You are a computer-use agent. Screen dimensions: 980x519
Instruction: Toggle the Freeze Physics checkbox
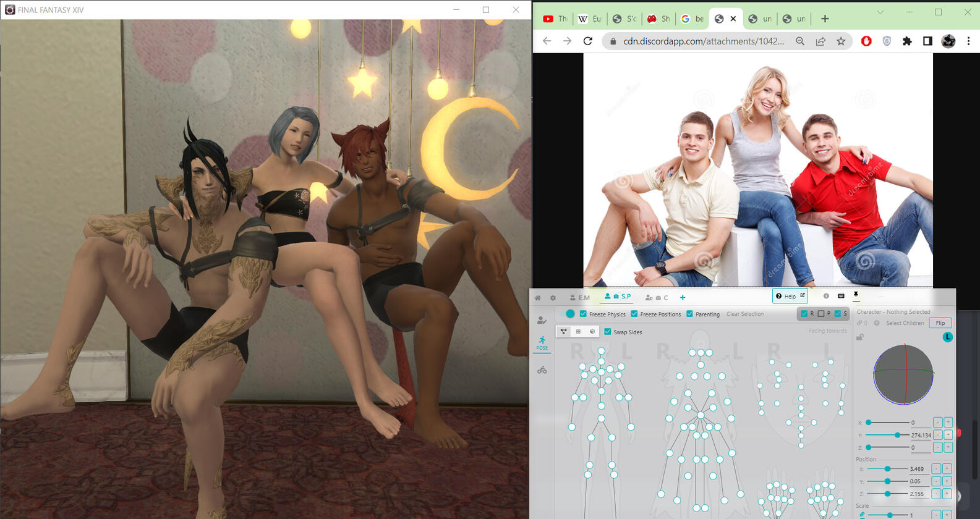point(583,314)
